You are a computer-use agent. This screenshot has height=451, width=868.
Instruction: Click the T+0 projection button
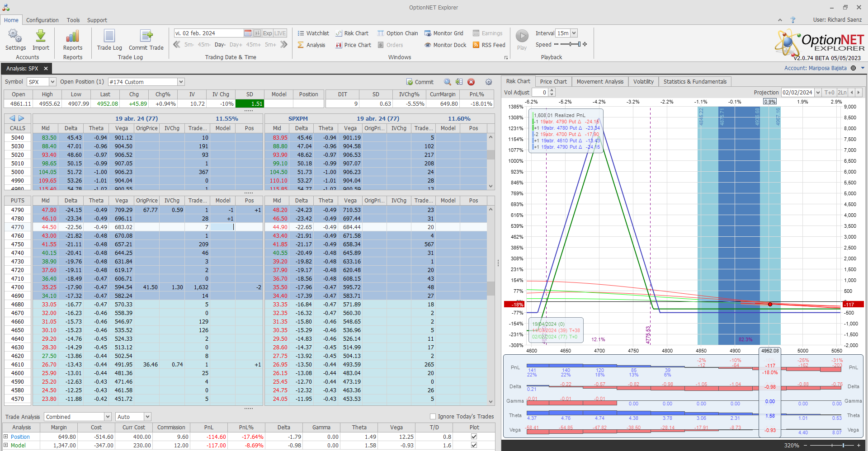pyautogui.click(x=829, y=93)
